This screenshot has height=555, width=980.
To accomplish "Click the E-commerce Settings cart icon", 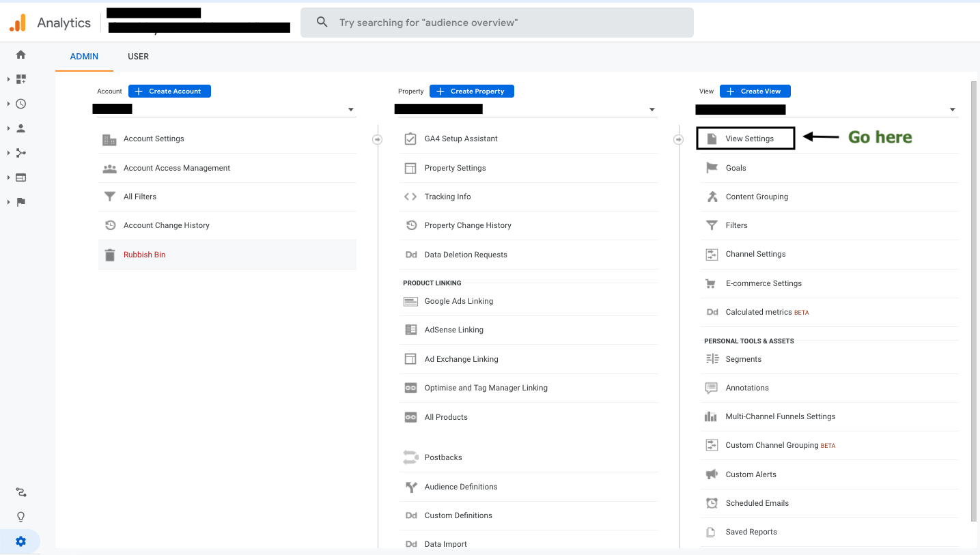I will pos(712,283).
